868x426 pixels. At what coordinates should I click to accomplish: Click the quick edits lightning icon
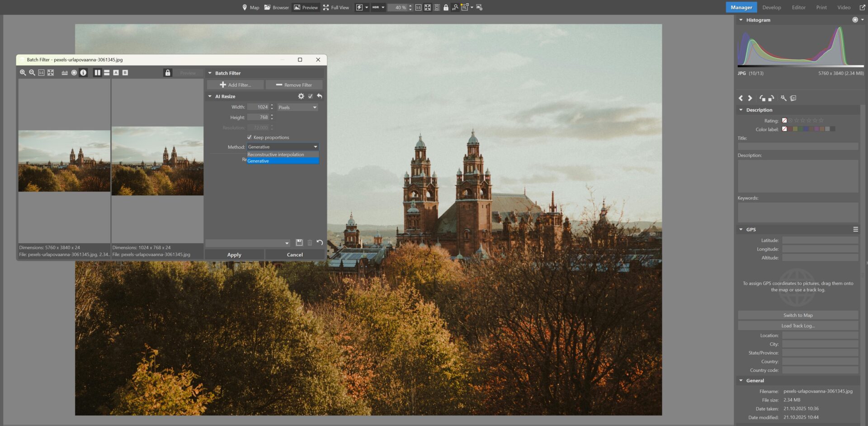pos(359,7)
